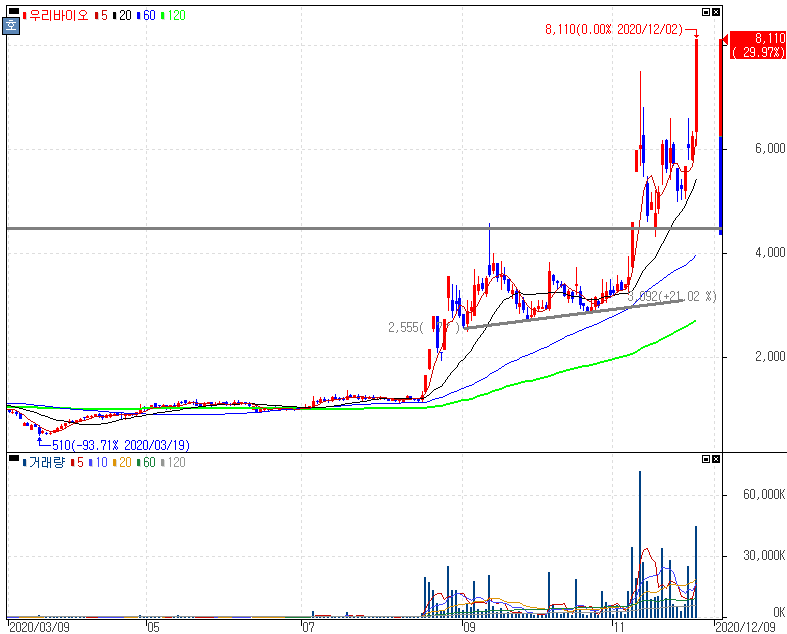Image resolution: width=787 pixels, height=634 pixels.
Task: Click the 30,000K volume axis label
Action: (x=763, y=555)
